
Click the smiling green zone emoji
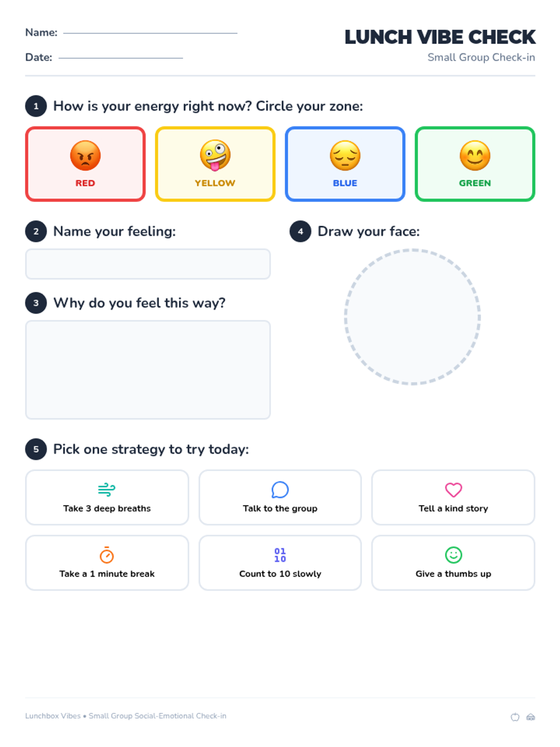(475, 155)
